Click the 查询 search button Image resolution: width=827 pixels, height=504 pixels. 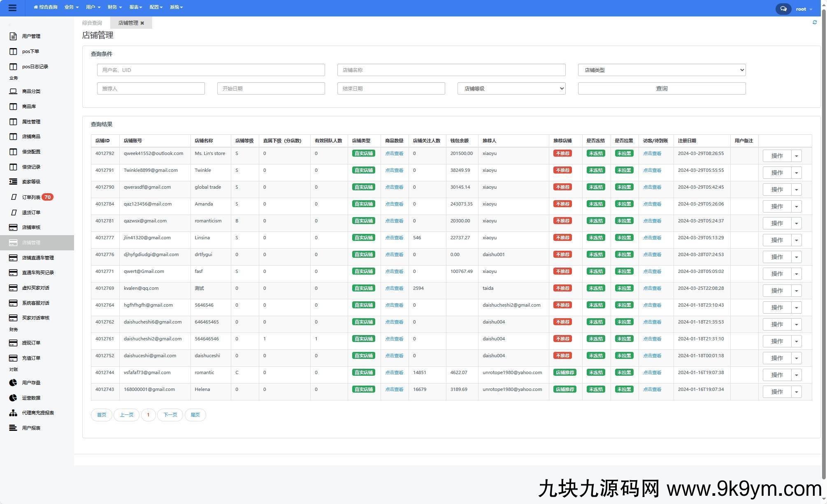click(661, 88)
